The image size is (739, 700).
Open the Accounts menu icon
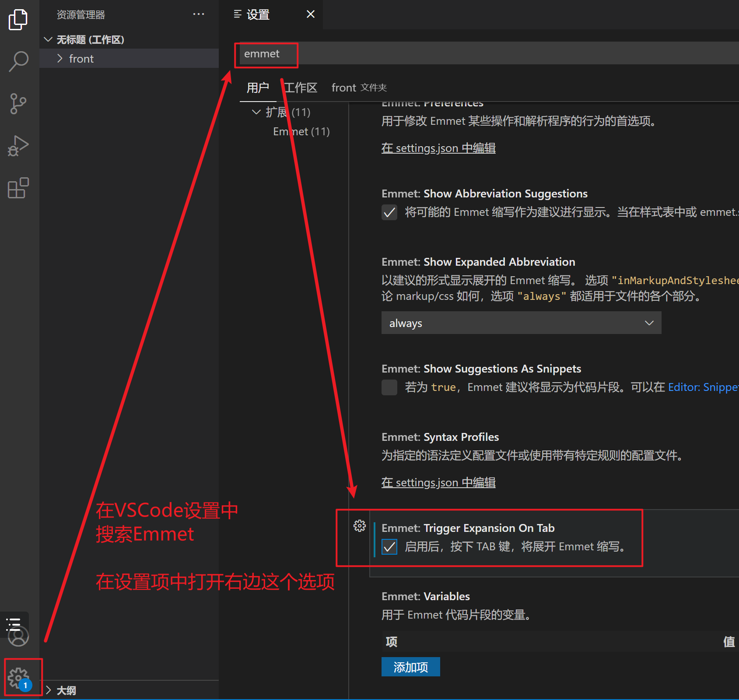18,637
